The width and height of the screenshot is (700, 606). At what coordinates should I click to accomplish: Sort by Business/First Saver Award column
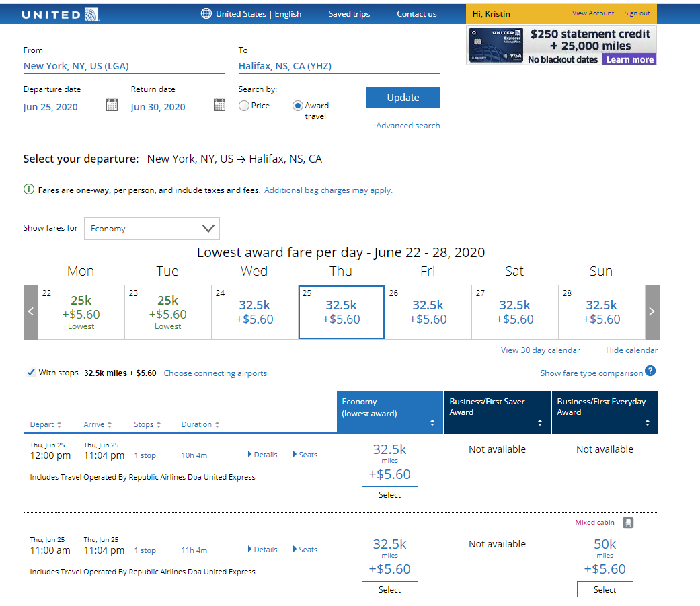[497, 412]
